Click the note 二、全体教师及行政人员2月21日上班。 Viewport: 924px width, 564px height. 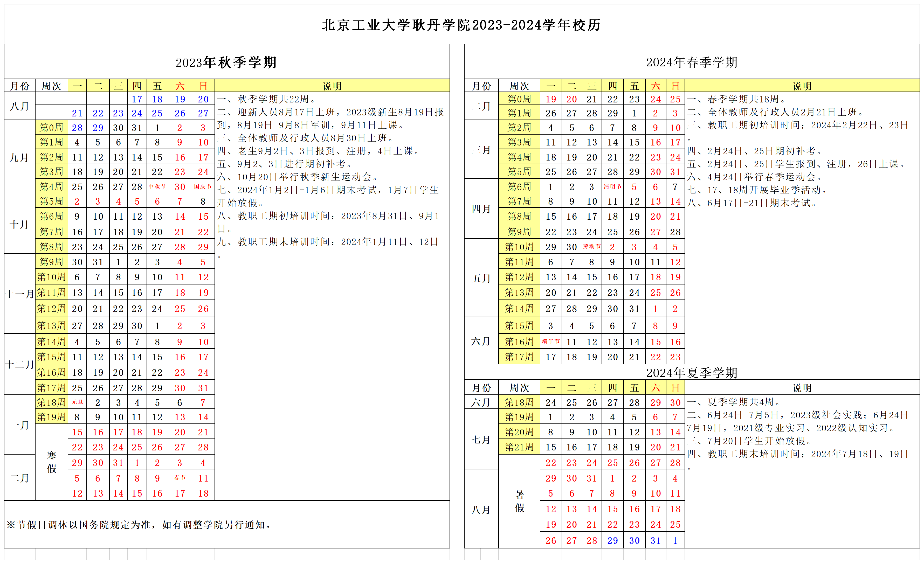(776, 112)
